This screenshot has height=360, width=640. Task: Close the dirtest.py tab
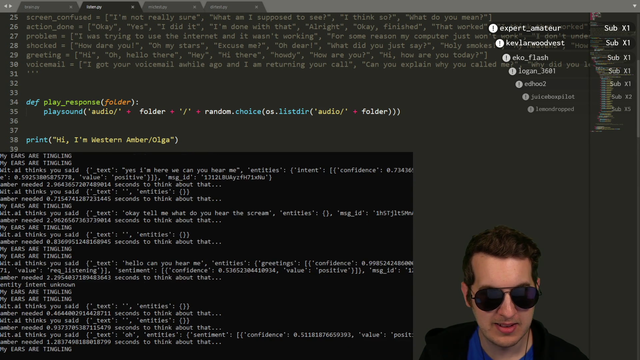tap(256, 7)
